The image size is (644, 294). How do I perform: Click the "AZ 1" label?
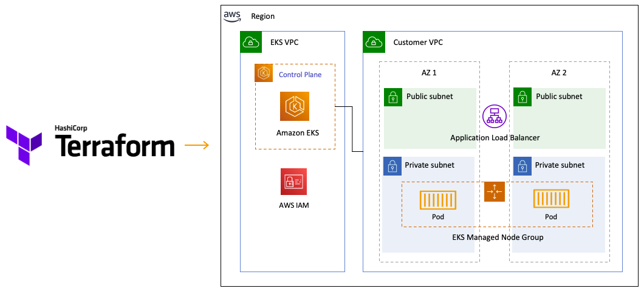430,73
